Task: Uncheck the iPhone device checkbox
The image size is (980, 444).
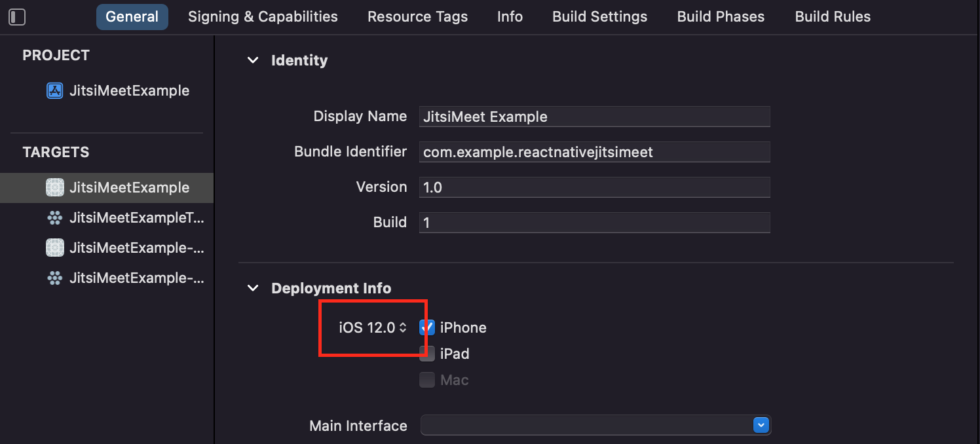Action: click(x=427, y=327)
